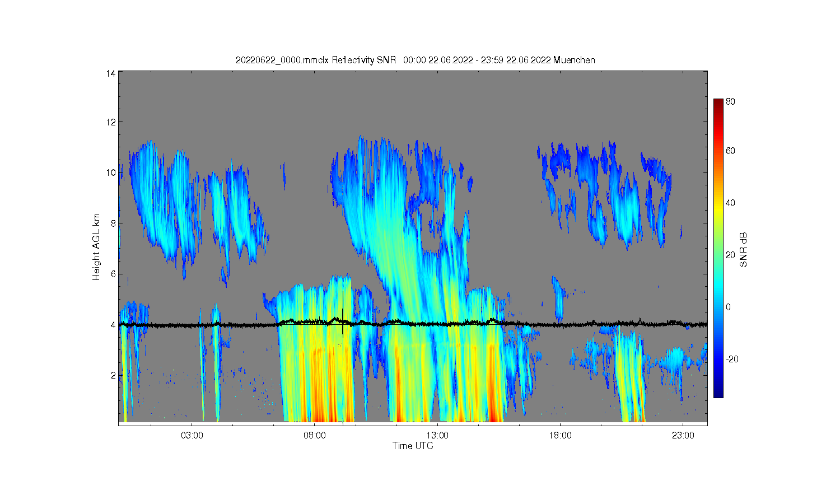This screenshot has width=840, height=504.
Task: Click the 'SNR dB' colorbar label
Action: pyautogui.click(x=744, y=249)
